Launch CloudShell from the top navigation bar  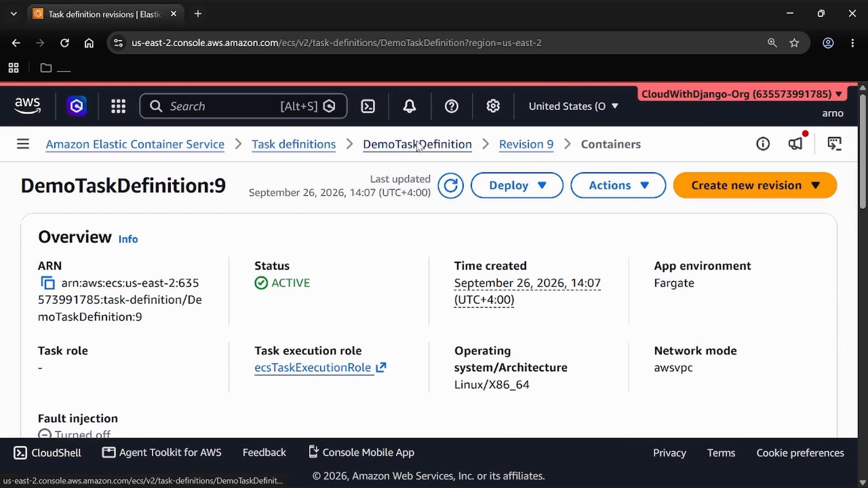(x=368, y=106)
